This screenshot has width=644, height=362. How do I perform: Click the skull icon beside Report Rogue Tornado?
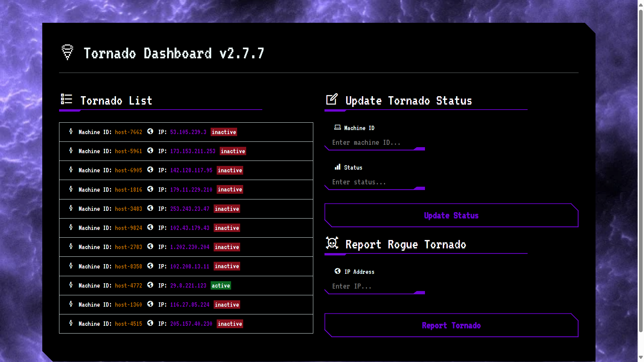tap(332, 243)
